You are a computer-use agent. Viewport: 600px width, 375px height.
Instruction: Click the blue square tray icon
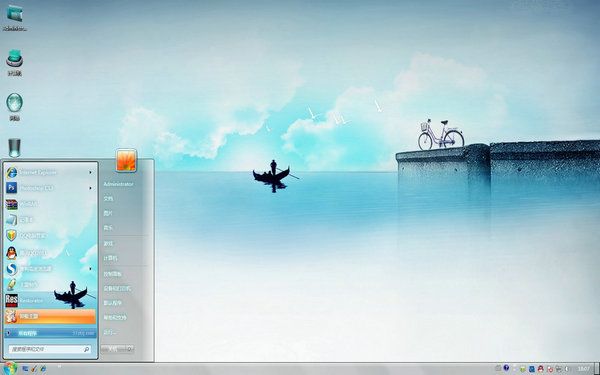point(532,369)
